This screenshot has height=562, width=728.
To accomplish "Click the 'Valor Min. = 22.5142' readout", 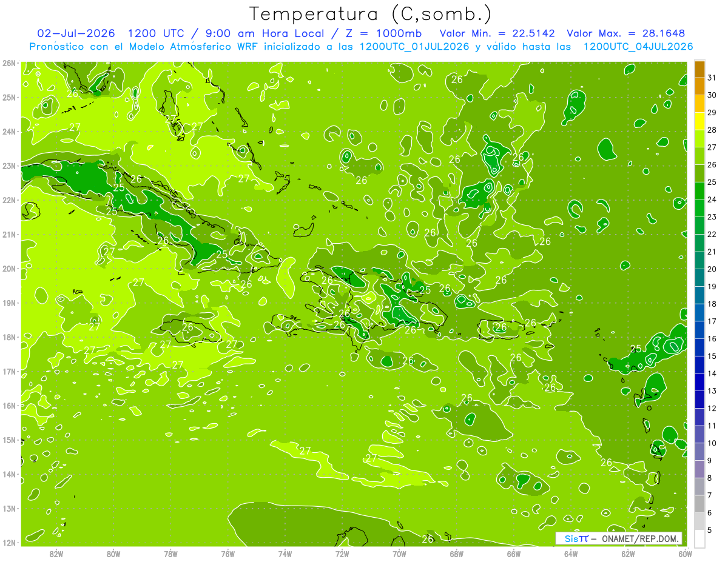I will (497, 33).
